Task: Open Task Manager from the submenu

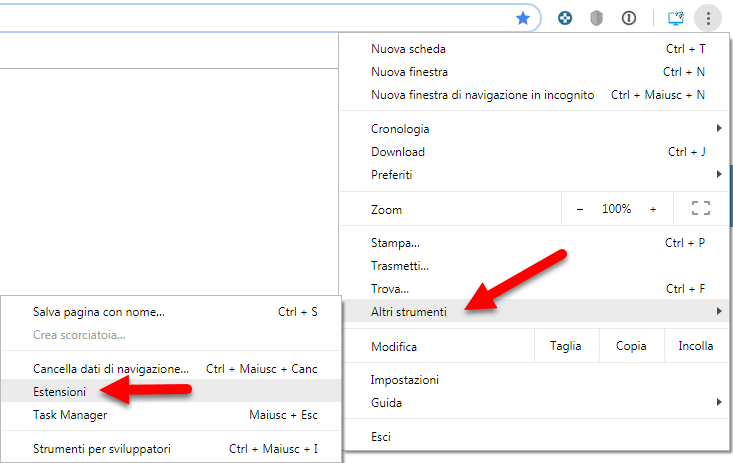Action: (171, 414)
